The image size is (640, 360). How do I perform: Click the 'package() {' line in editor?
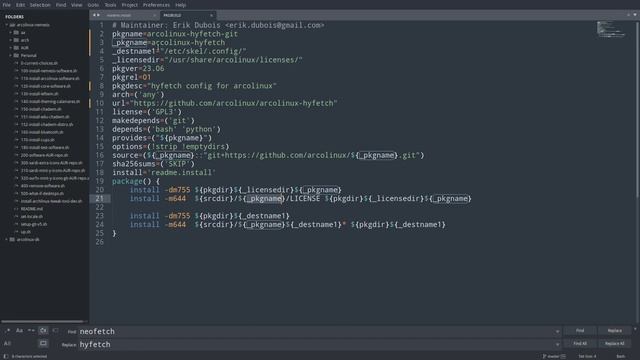click(136, 181)
